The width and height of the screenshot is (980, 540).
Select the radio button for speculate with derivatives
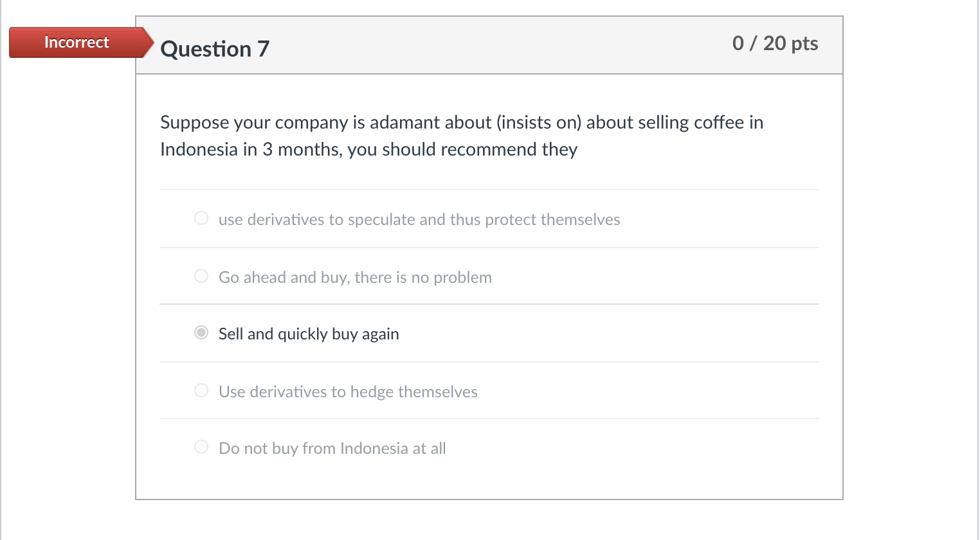[x=201, y=218]
